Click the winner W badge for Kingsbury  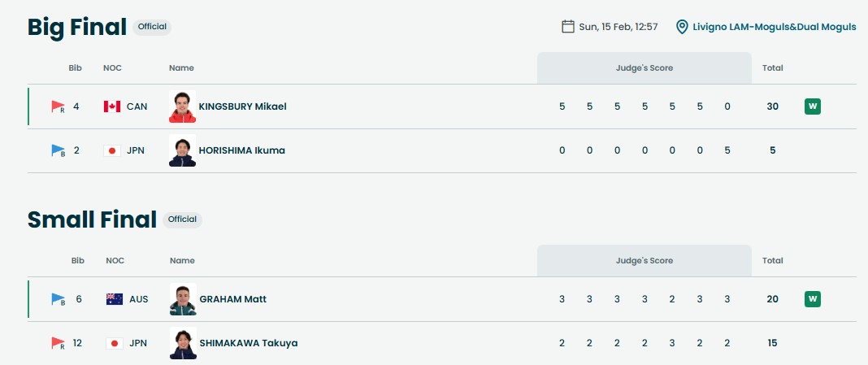pyautogui.click(x=812, y=106)
